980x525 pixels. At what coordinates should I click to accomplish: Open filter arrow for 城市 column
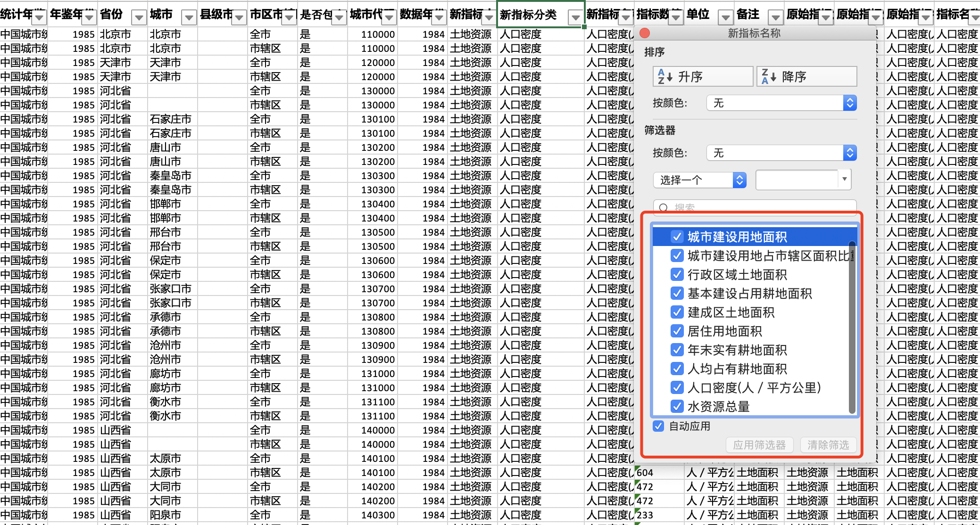(189, 17)
